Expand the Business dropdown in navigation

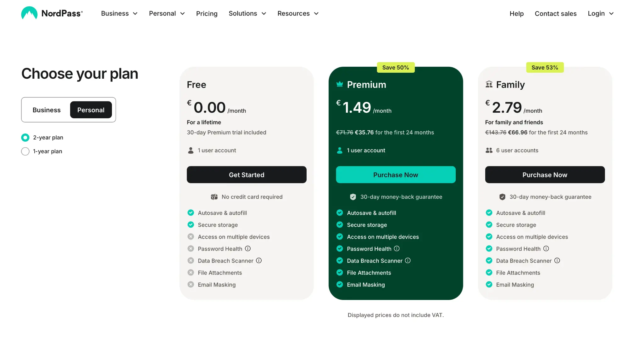[x=119, y=14]
